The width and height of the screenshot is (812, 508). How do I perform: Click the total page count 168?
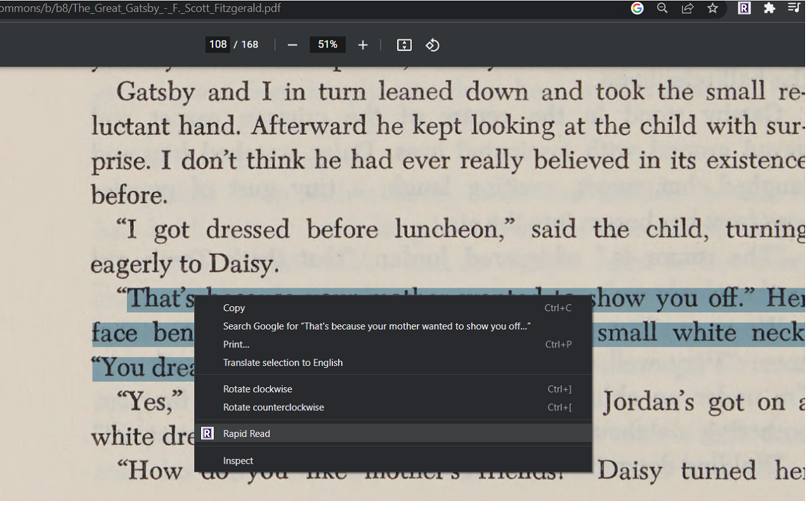[250, 44]
